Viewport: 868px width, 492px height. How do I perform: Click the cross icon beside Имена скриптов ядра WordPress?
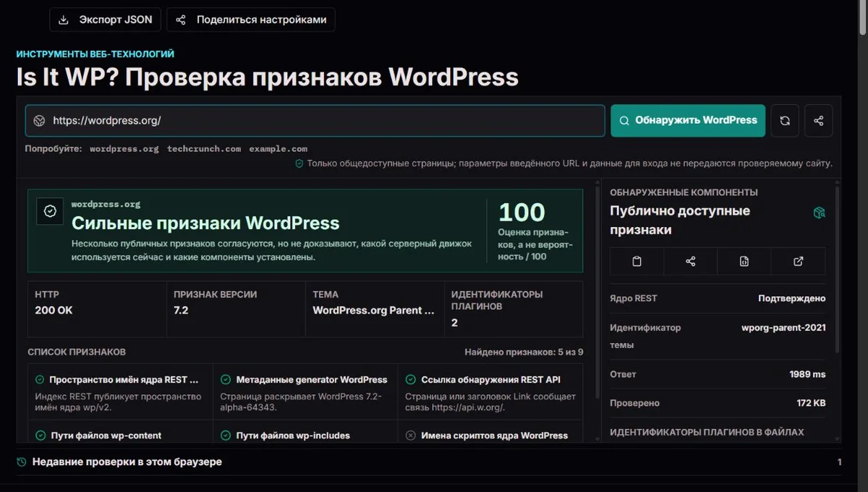[x=411, y=436]
